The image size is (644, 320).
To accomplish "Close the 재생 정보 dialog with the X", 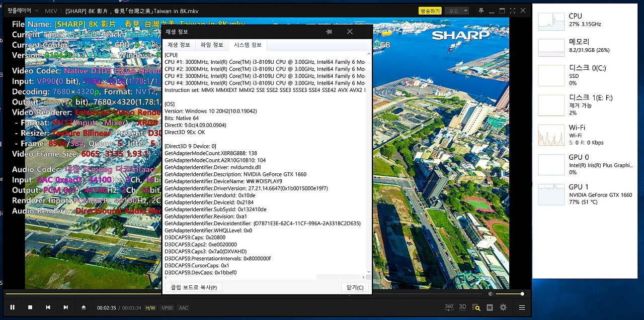I will 350,31.
